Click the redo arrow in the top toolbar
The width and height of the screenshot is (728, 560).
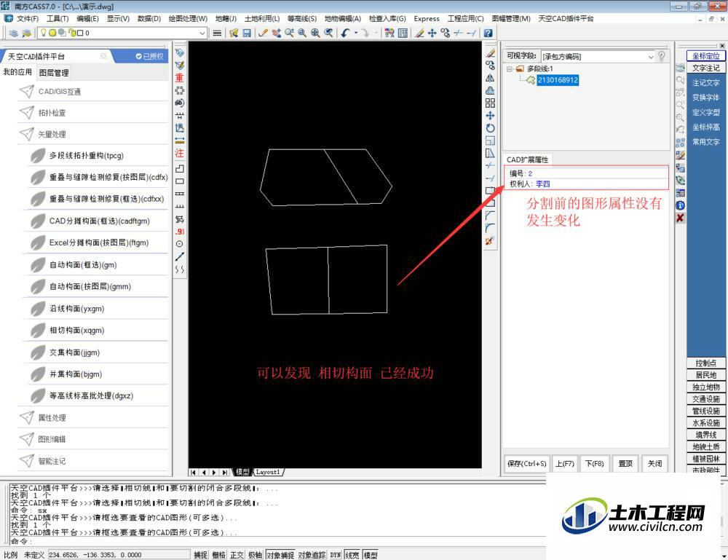click(x=365, y=33)
